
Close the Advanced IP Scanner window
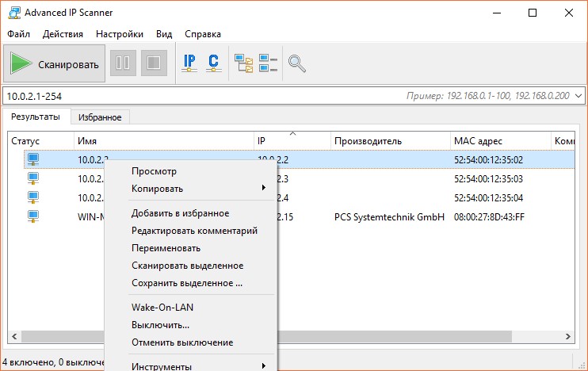[x=568, y=13]
